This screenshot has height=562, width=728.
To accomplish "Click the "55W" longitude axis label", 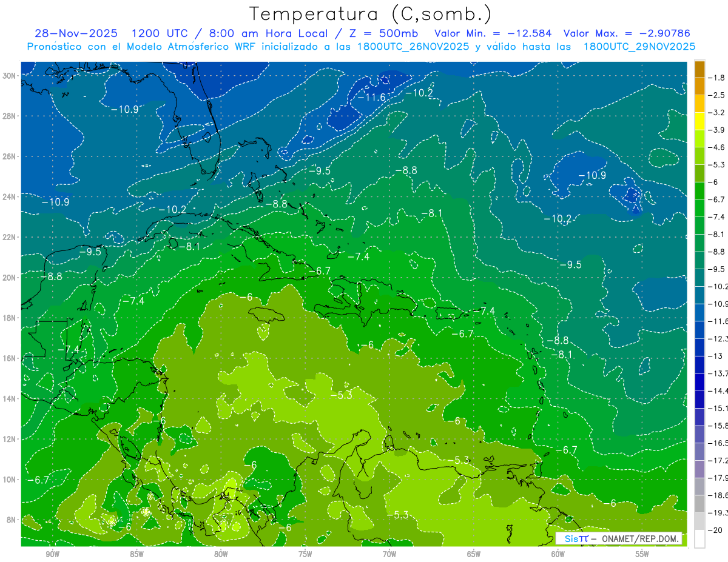I will (x=642, y=554).
